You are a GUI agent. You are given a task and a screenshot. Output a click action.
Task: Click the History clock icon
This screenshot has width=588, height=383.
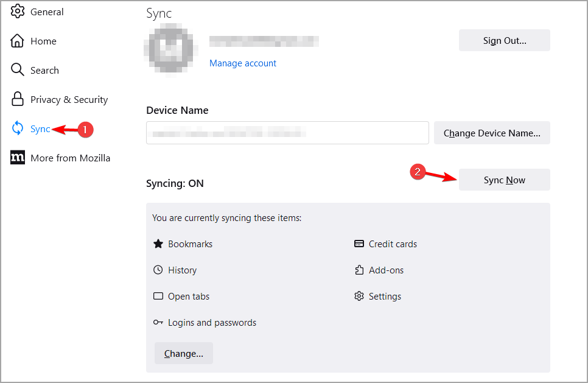(x=158, y=270)
